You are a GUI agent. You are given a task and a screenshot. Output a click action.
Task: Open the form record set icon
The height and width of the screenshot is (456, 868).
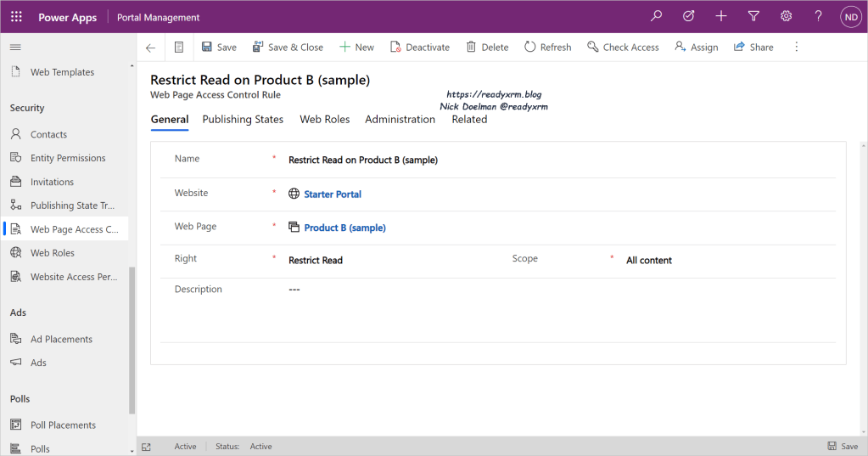178,48
